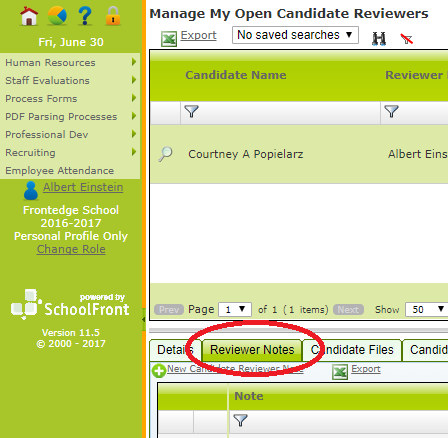Switch to the Candidate Files tab
The width and height of the screenshot is (448, 438).
(352, 350)
